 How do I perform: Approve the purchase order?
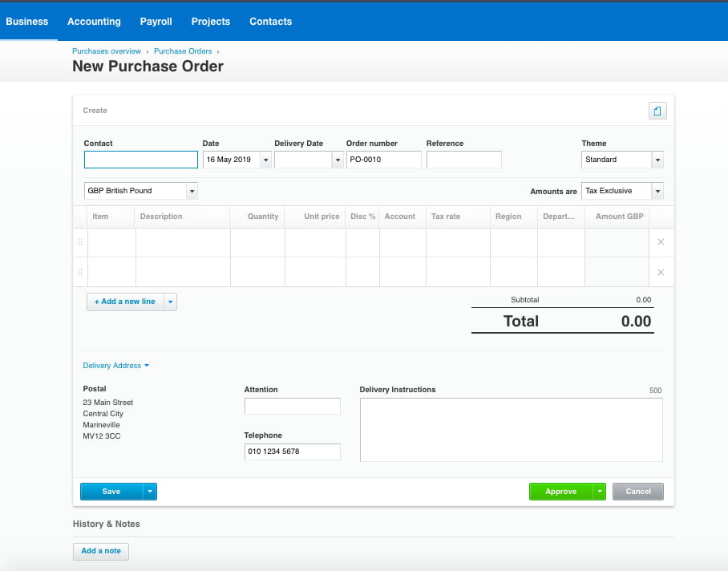coord(560,492)
